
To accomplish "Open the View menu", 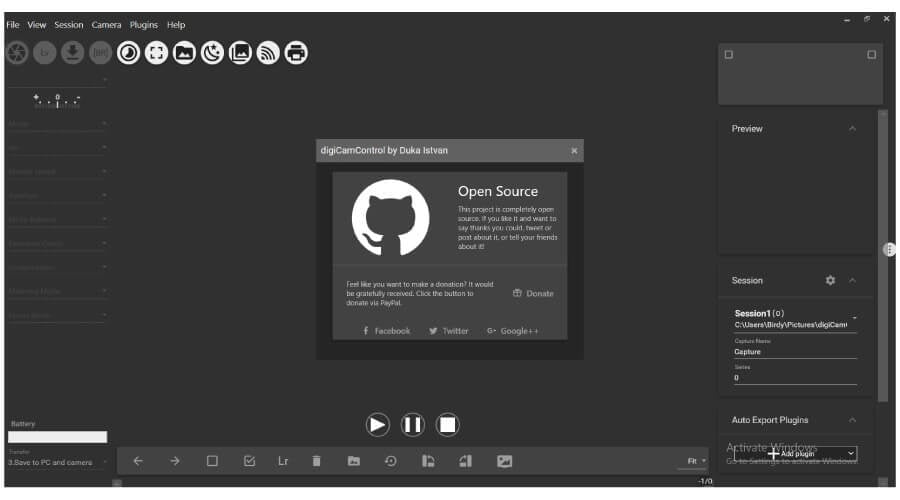I will point(37,25).
